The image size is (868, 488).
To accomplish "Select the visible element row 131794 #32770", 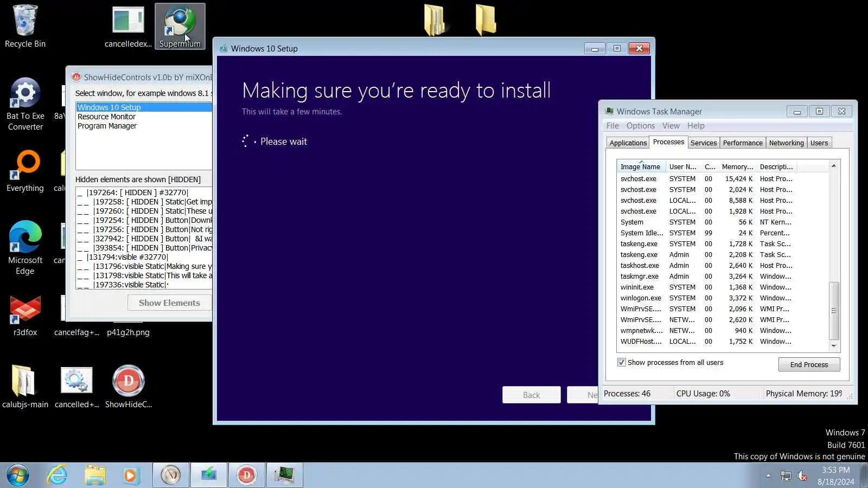I will point(144,257).
